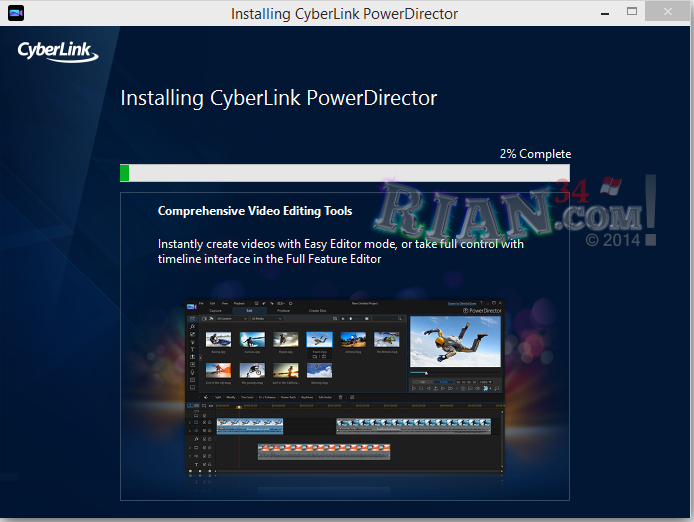Maximize the installer window
Image resolution: width=694 pixels, height=522 pixels.
click(x=632, y=12)
